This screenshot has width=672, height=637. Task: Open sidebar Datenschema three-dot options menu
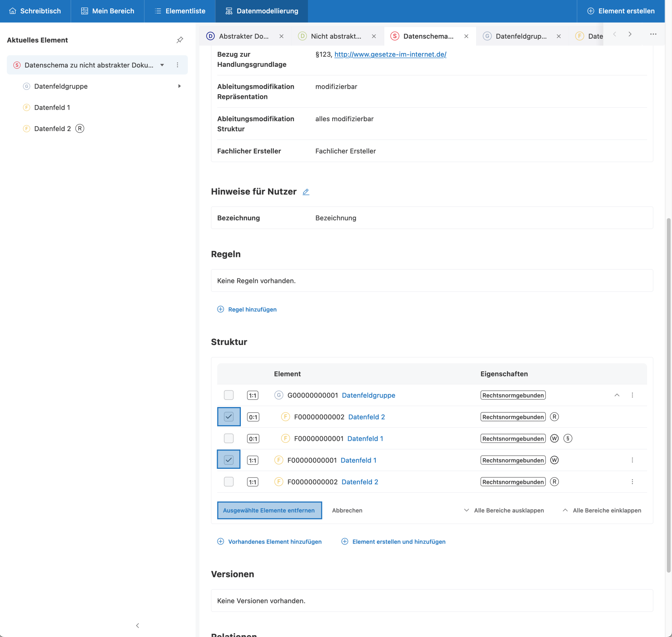(177, 65)
